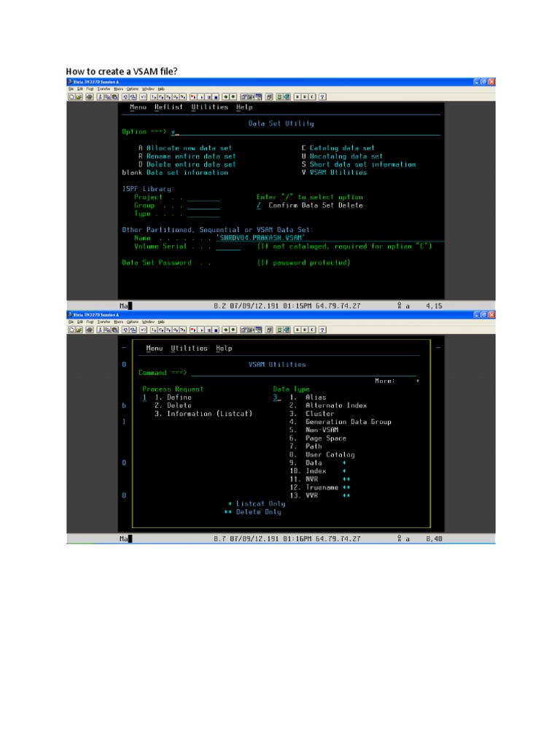This screenshot has width=560, height=747.
Task: Run macro 1 icon in lower window toolbar
Action: pos(154,330)
